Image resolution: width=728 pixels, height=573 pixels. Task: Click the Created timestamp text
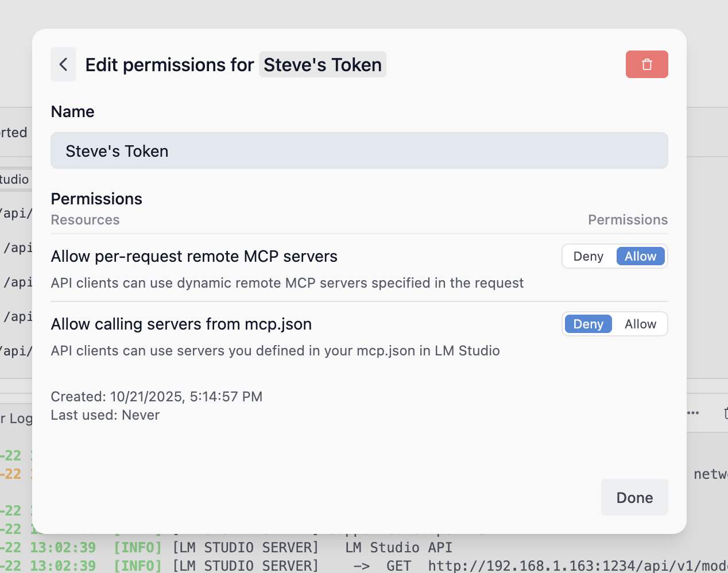coord(156,397)
